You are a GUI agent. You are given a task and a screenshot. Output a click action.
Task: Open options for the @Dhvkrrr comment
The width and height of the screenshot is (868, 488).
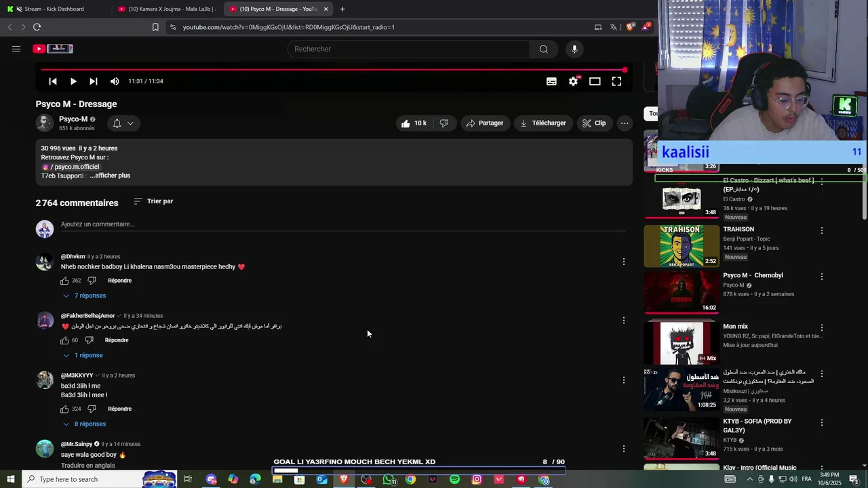tap(624, 262)
